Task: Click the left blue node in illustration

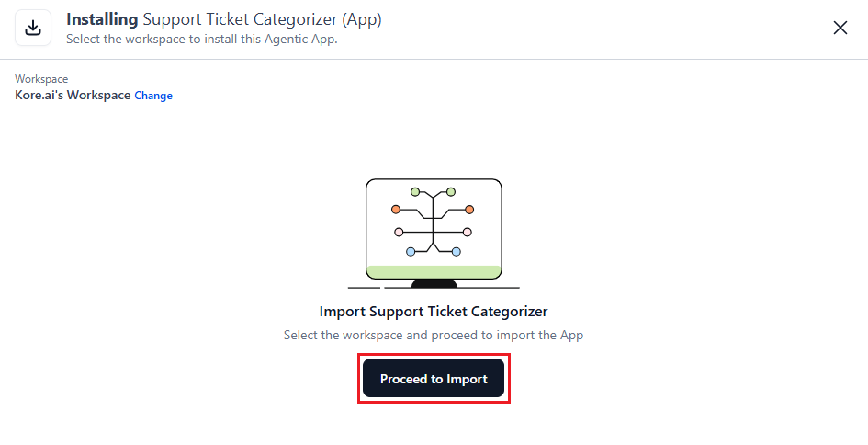Action: (411, 251)
